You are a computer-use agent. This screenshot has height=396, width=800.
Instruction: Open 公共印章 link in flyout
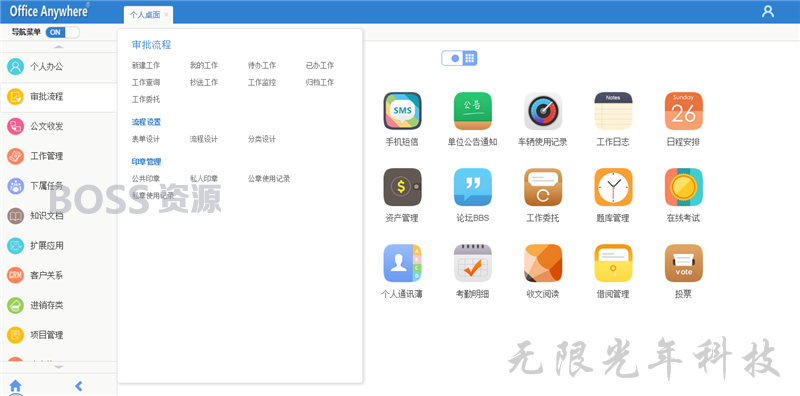[x=146, y=179]
